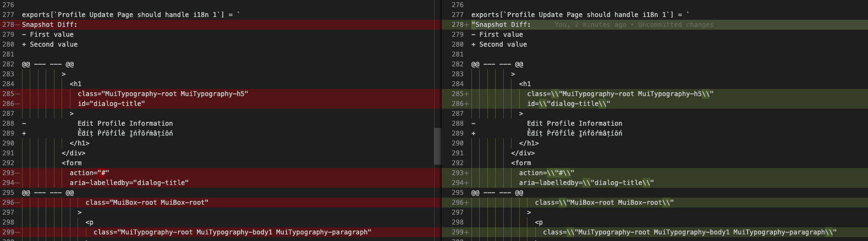Click the <form line in the modified pane
868x241 pixels.
pos(521,163)
